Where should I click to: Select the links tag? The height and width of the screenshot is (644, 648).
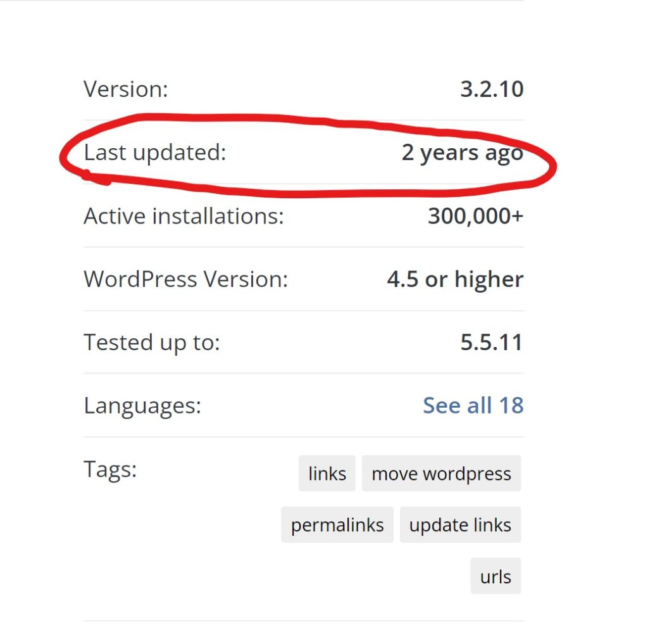pyautogui.click(x=327, y=474)
